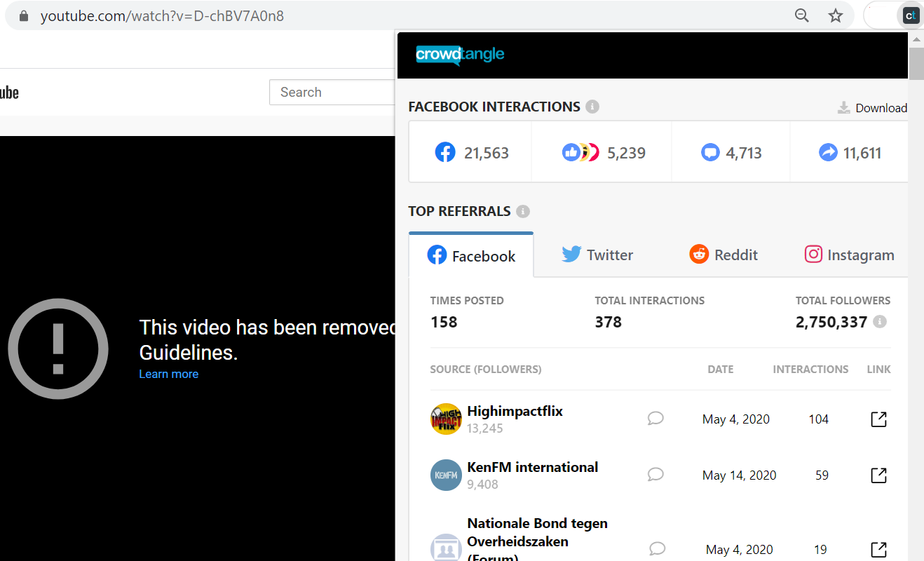Click the Highimpactflix avatar thumbnail
This screenshot has width=924, height=561.
tap(446, 419)
